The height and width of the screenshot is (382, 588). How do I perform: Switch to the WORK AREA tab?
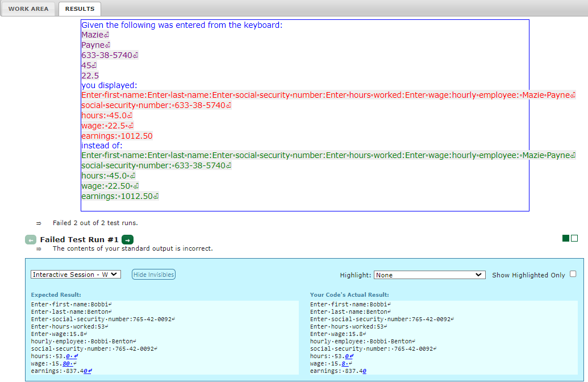click(x=28, y=9)
